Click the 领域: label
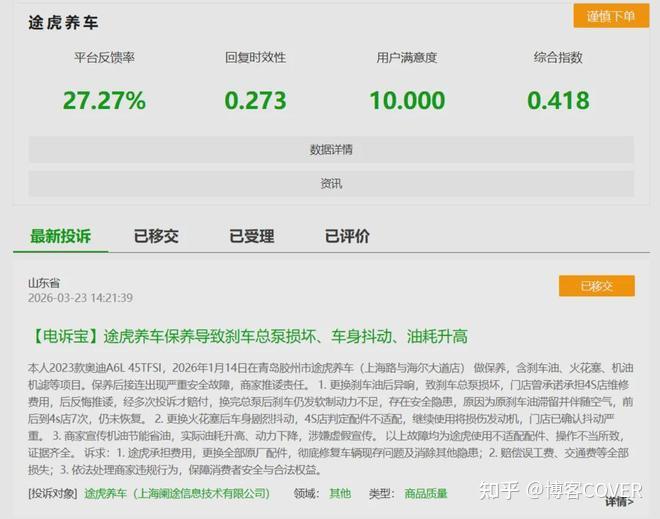The height and width of the screenshot is (519, 660). click(306, 493)
